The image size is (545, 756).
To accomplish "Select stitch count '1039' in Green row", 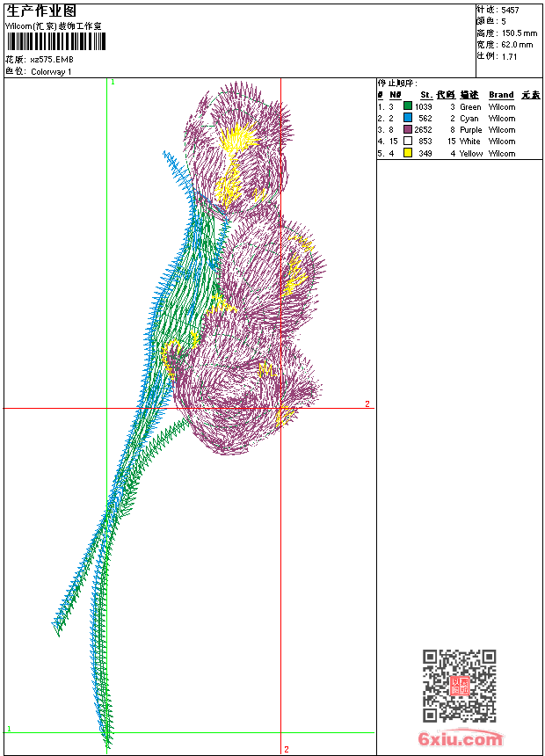I will 424,107.
